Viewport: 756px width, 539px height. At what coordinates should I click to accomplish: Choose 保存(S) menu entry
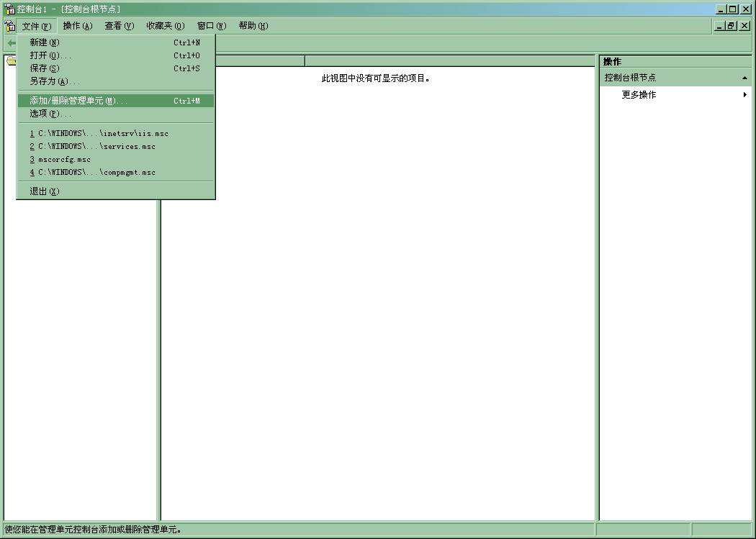[116, 68]
